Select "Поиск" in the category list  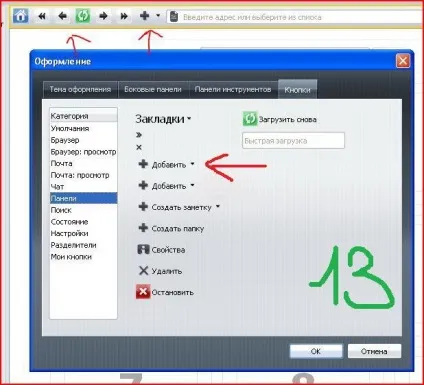tap(83, 210)
